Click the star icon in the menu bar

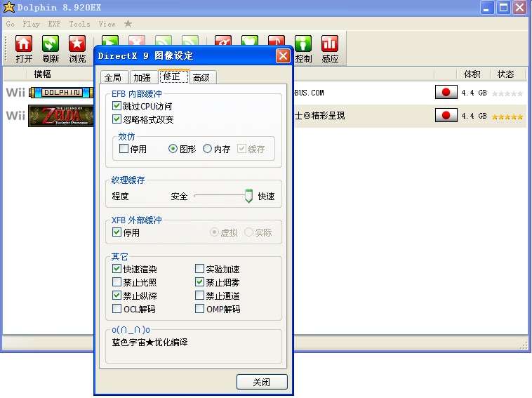[128, 24]
